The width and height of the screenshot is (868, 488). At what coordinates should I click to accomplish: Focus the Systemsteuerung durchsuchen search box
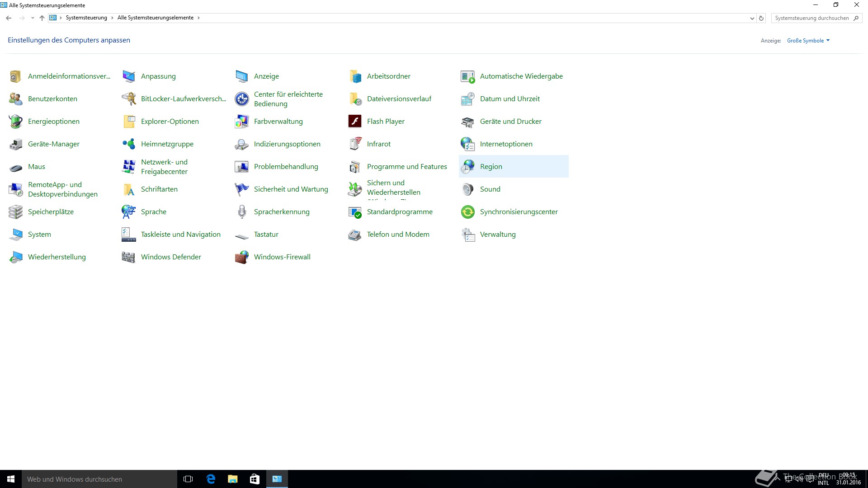click(816, 18)
